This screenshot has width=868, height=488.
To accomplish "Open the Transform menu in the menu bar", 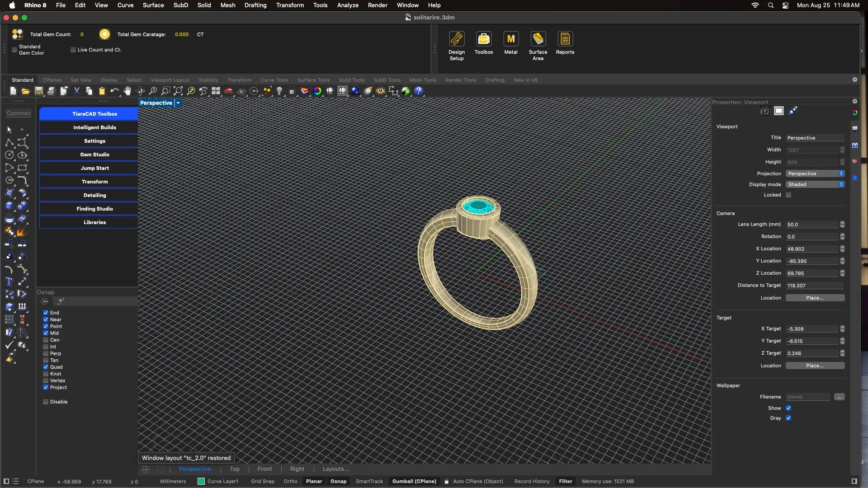I will point(290,5).
